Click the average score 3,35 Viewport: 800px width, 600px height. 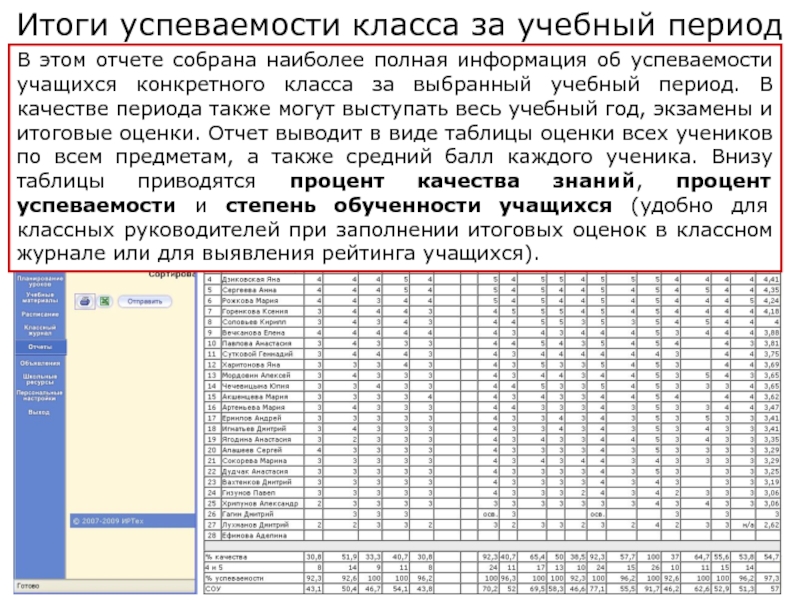click(771, 440)
